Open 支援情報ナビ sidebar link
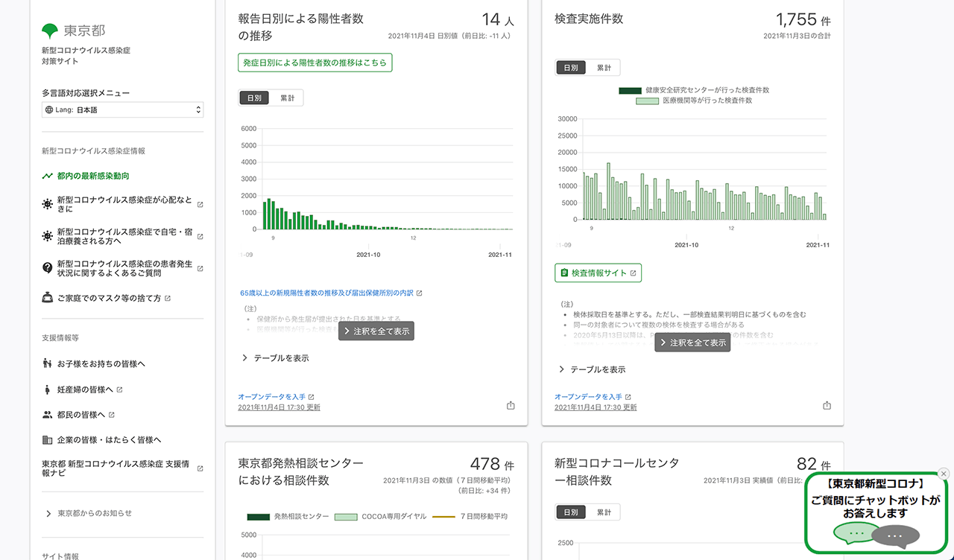This screenshot has height=560, width=954. click(x=116, y=468)
